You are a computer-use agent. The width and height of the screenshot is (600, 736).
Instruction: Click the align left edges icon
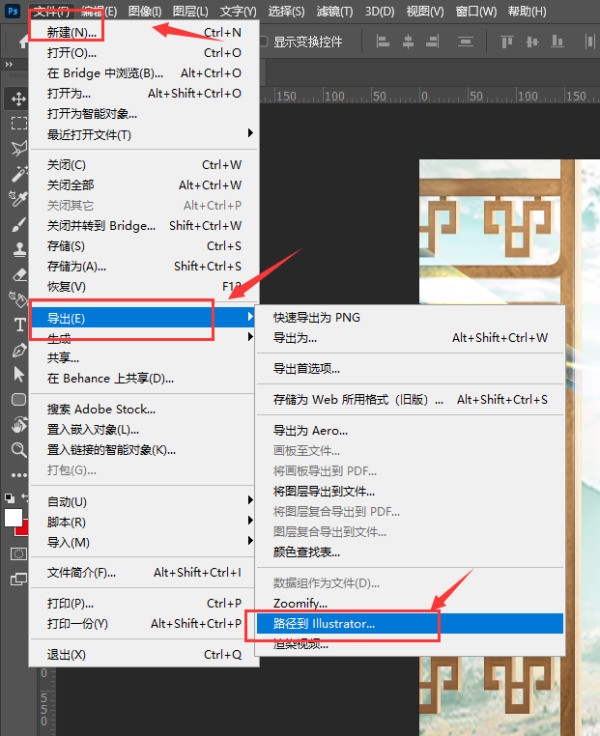382,43
